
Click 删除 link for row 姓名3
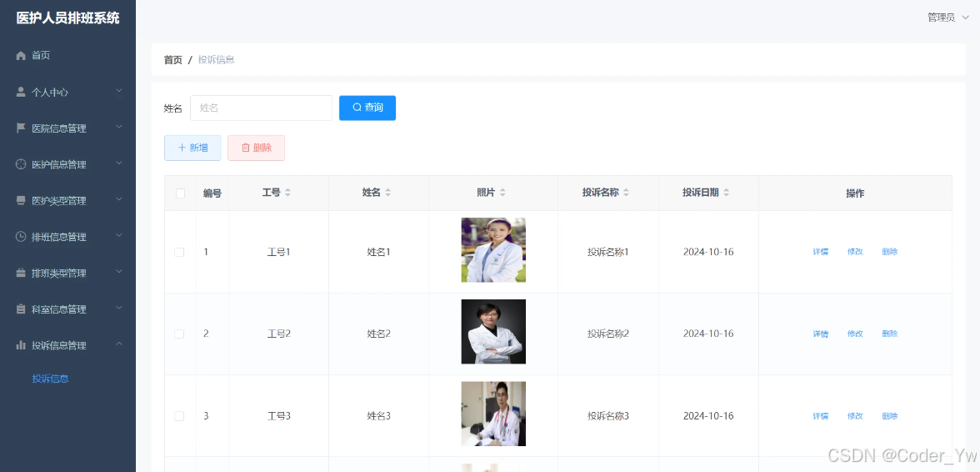(890, 416)
